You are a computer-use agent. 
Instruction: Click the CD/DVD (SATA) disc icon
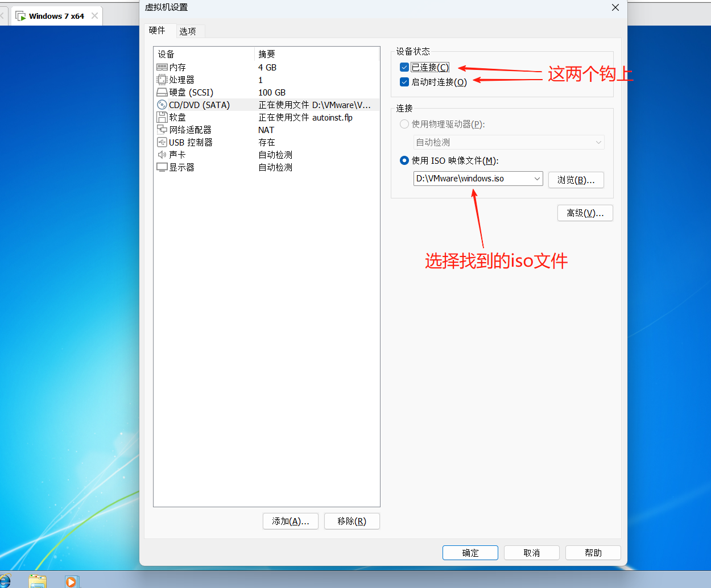tap(162, 105)
